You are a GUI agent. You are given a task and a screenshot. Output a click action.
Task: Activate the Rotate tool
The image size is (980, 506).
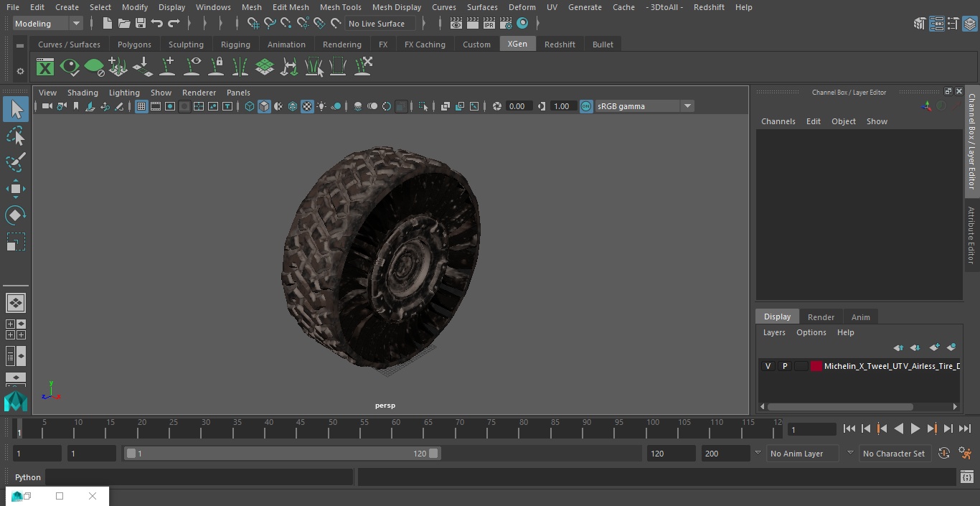tap(16, 215)
